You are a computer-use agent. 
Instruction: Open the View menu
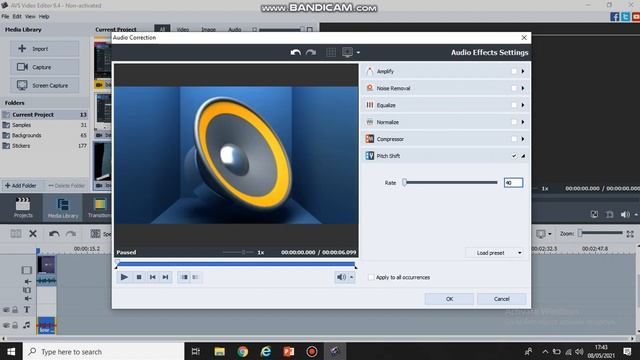pos(30,16)
